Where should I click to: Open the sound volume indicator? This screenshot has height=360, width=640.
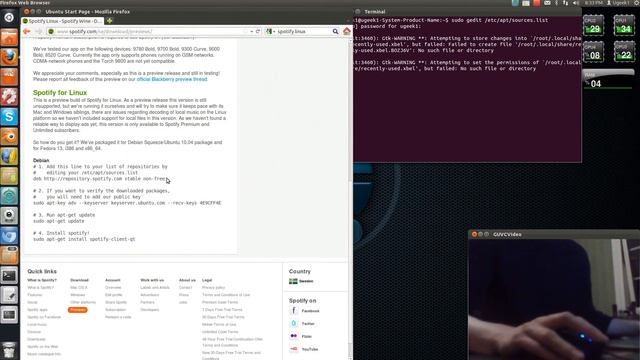pyautogui.click(x=576, y=3)
